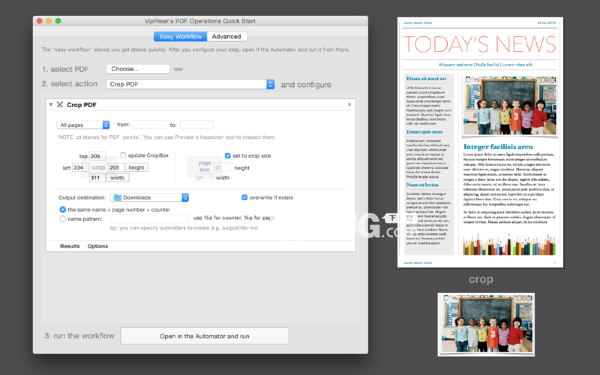The image size is (600, 375).
Task: Uncheck the overwrite if exists checkbox
Action: 245,197
